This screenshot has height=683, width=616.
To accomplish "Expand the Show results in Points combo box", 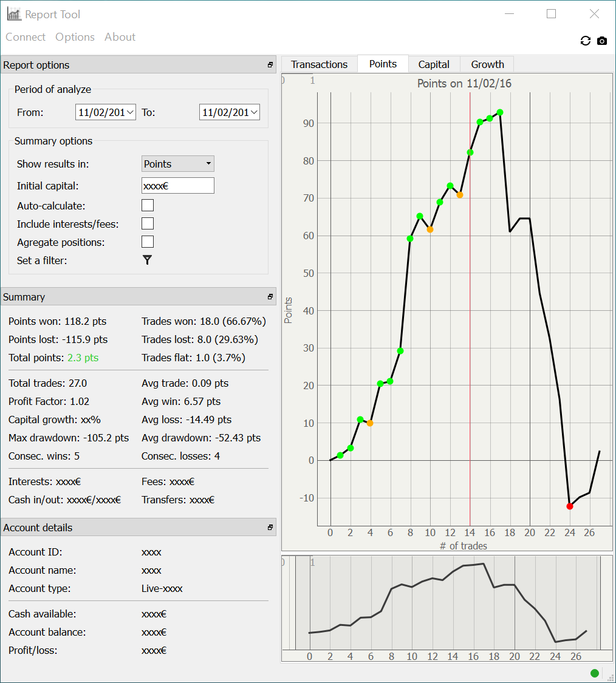I will [178, 164].
